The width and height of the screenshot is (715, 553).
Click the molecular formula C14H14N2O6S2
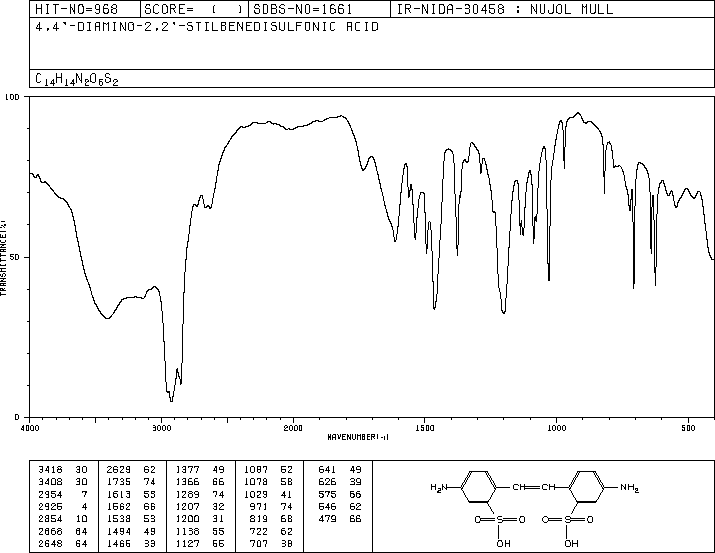coord(77,79)
